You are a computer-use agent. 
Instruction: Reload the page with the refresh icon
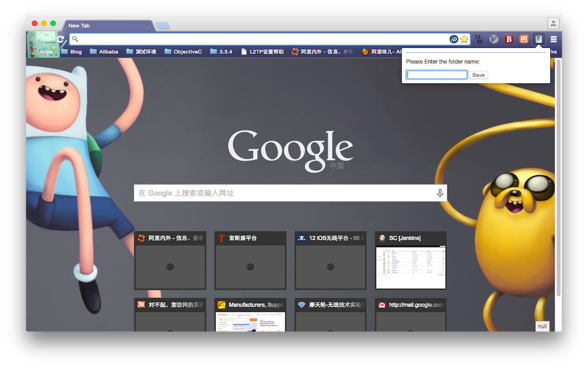(61, 39)
